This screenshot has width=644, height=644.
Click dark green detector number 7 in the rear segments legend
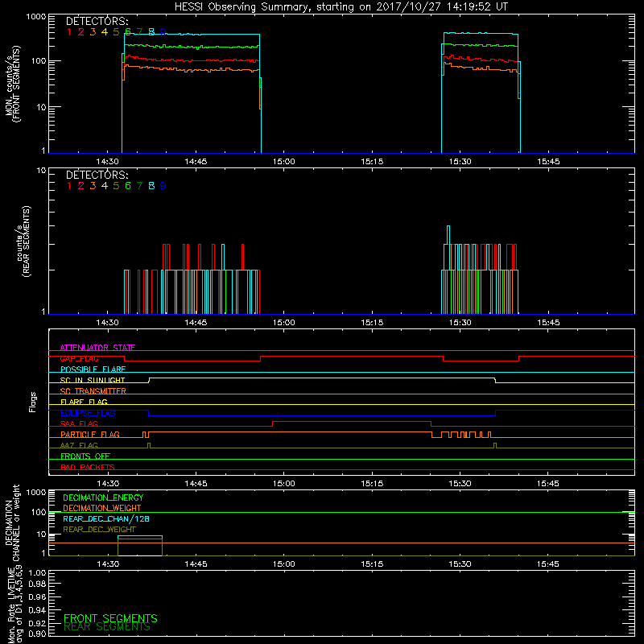pyautogui.click(x=139, y=186)
